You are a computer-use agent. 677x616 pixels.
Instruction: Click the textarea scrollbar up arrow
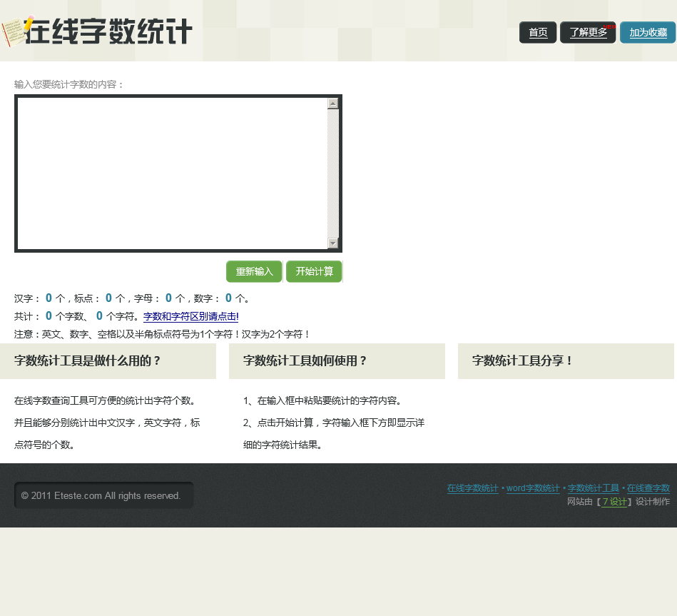click(333, 103)
